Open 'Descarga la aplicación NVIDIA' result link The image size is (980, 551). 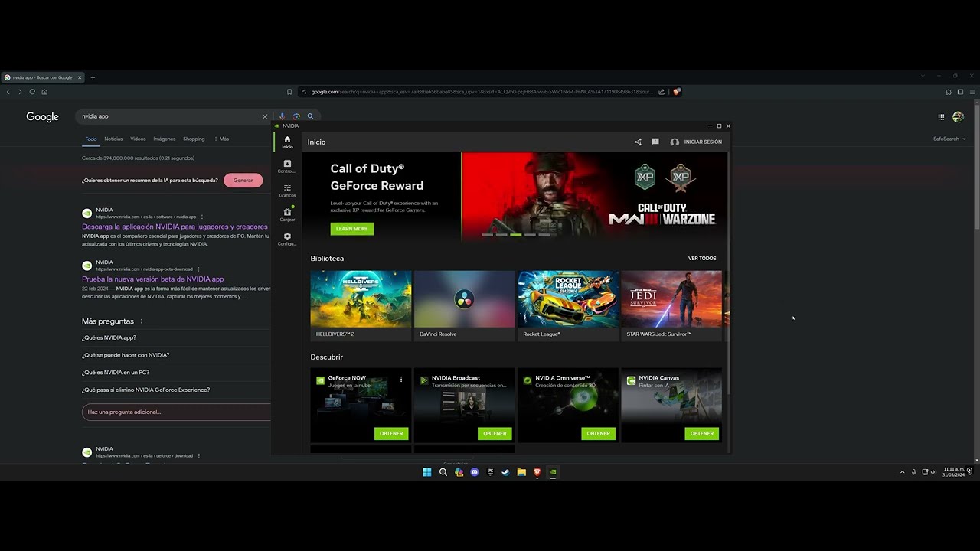pos(175,227)
